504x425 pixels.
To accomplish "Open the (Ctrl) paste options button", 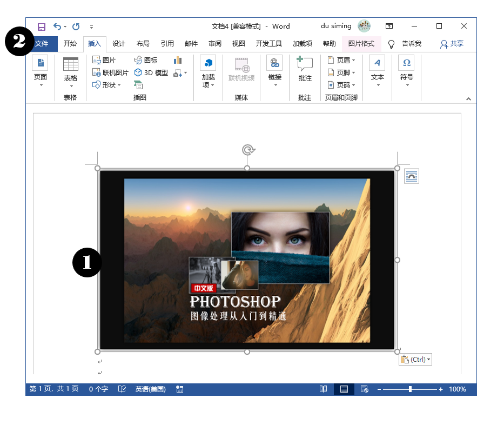I will pos(415,360).
